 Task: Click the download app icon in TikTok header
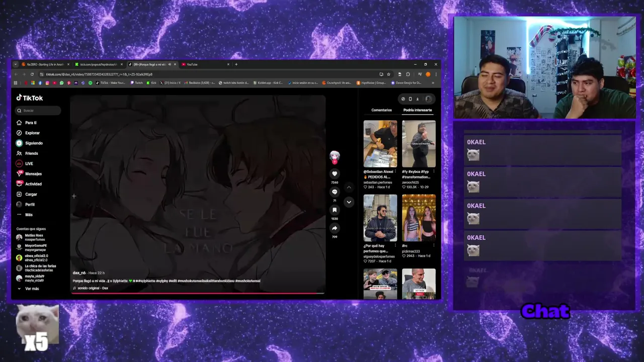coord(417,99)
